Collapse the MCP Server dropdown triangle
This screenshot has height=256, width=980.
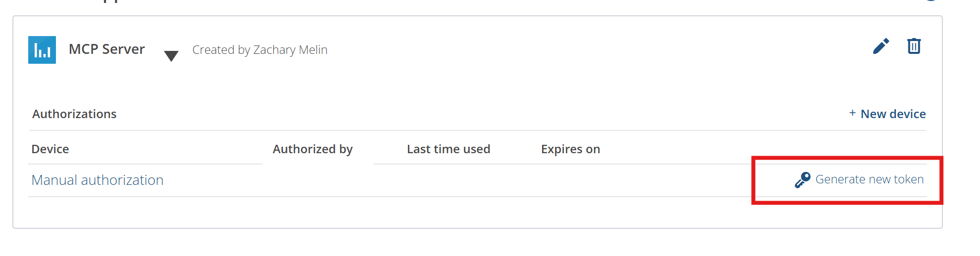click(171, 56)
